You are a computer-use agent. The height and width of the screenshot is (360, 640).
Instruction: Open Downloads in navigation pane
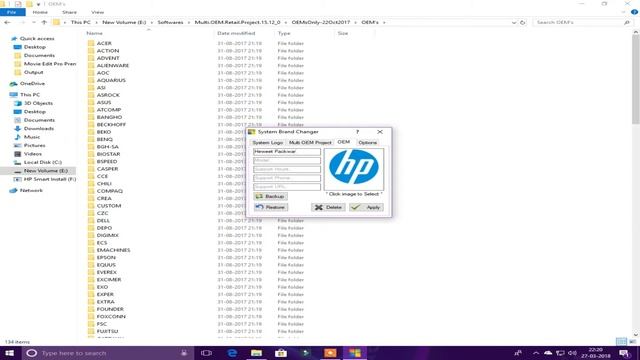pos(39,129)
